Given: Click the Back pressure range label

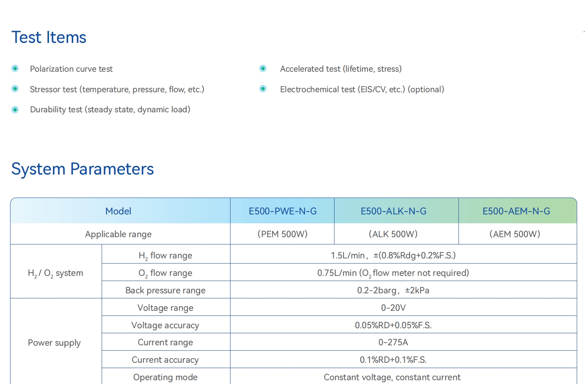Looking at the screenshot, I should (x=165, y=290).
